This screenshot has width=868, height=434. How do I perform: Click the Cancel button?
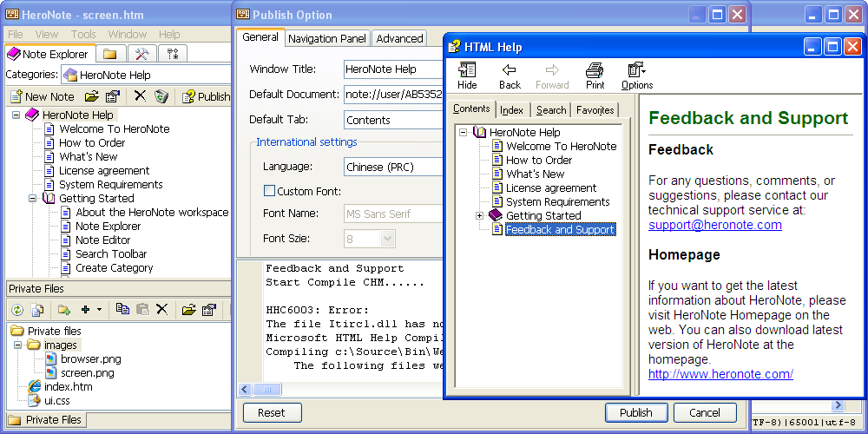click(x=705, y=413)
